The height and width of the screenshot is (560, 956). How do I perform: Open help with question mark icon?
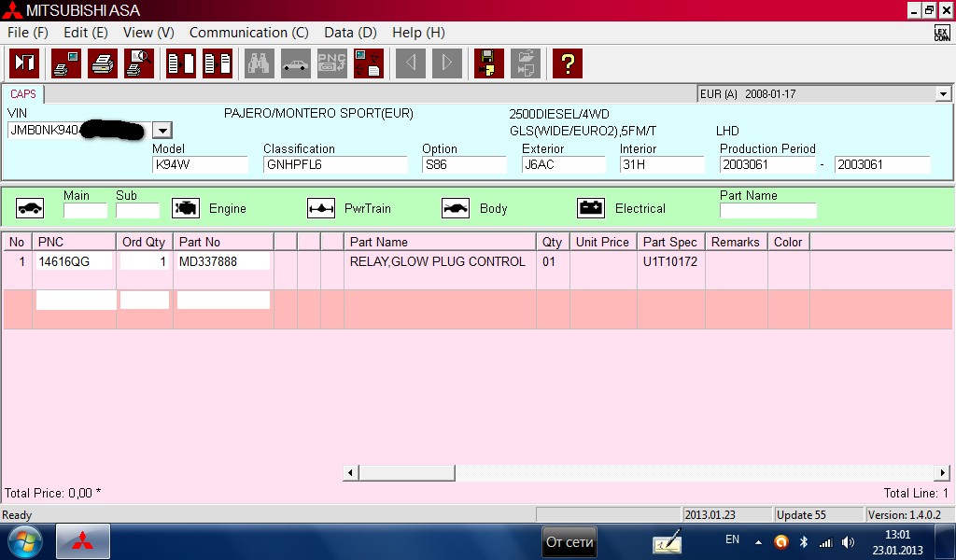[567, 63]
